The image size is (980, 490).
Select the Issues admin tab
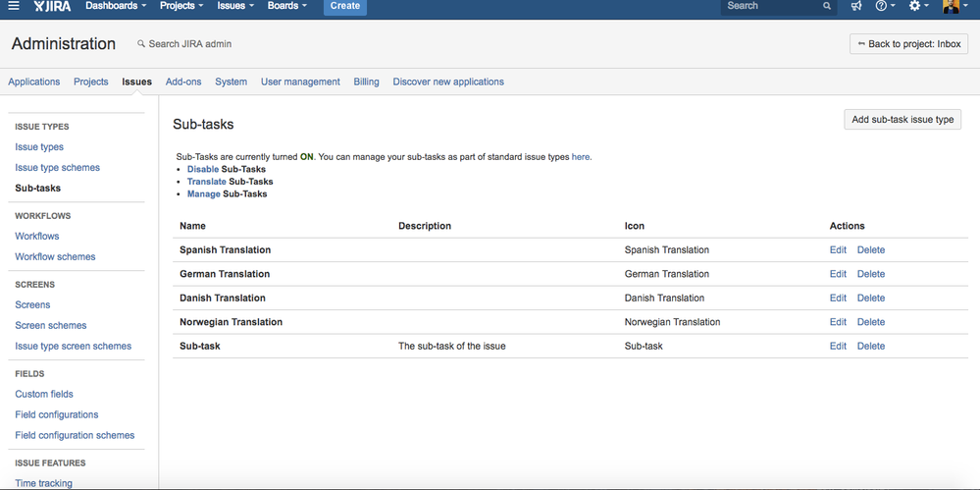click(137, 82)
